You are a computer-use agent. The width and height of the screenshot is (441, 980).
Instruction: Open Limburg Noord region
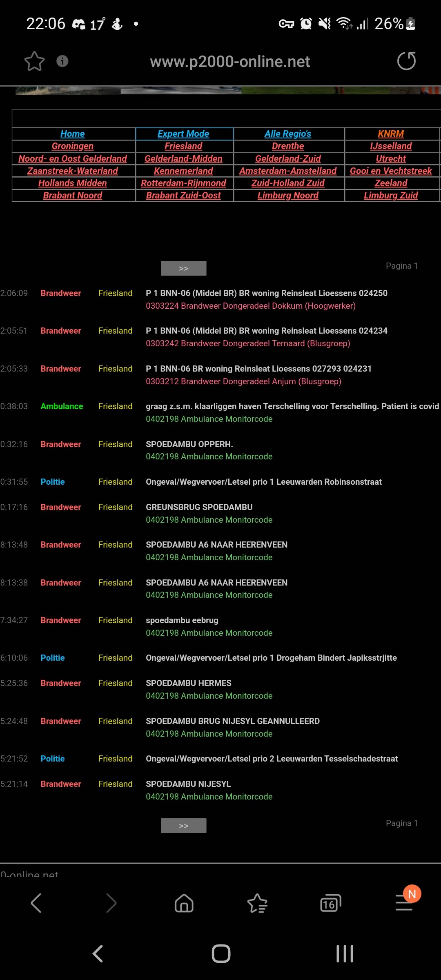coord(288,195)
